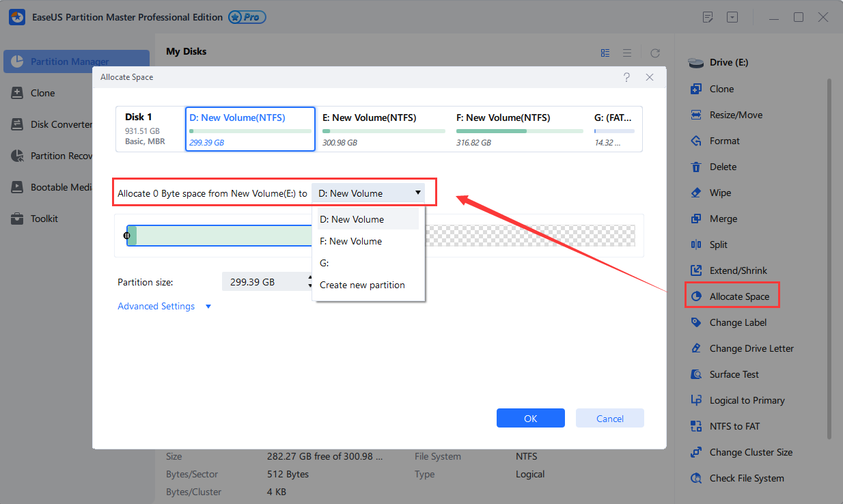The width and height of the screenshot is (843, 504).
Task: Click the Delete trash icon
Action: click(x=696, y=167)
